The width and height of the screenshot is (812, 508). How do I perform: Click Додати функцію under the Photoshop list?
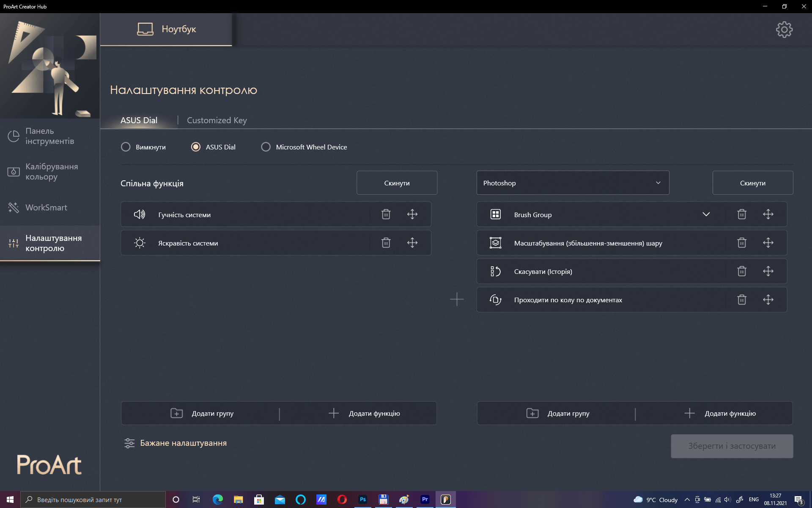click(x=720, y=413)
